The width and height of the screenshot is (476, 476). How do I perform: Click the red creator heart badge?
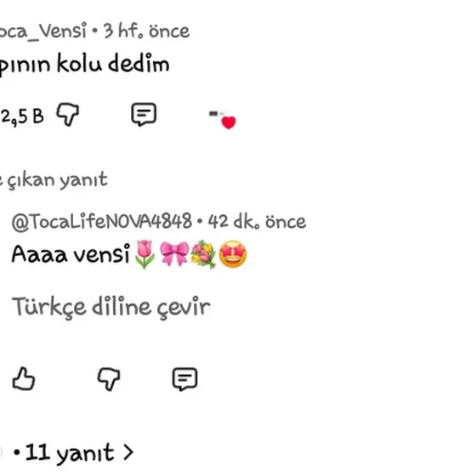click(x=229, y=122)
